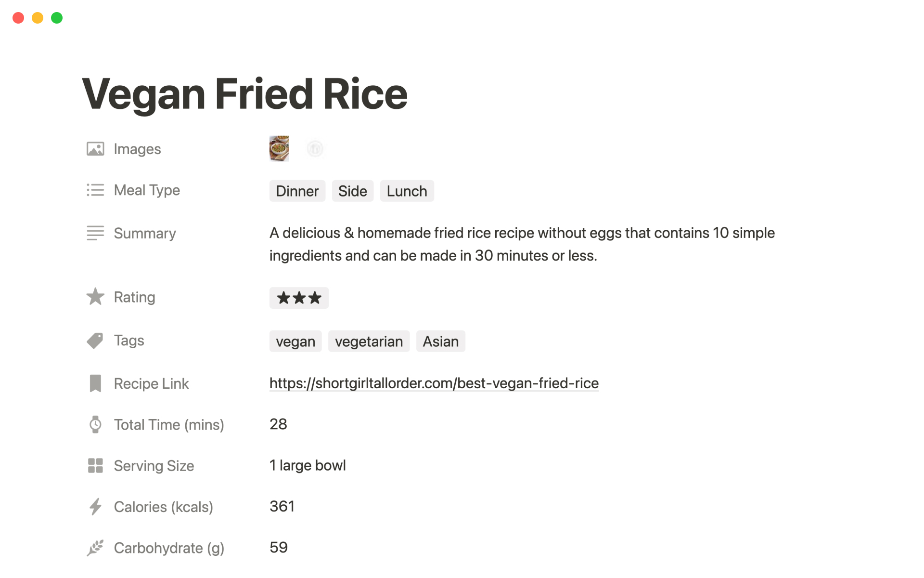Click the Images property picture icon
Screen dimensions: 924x578
tap(95, 149)
